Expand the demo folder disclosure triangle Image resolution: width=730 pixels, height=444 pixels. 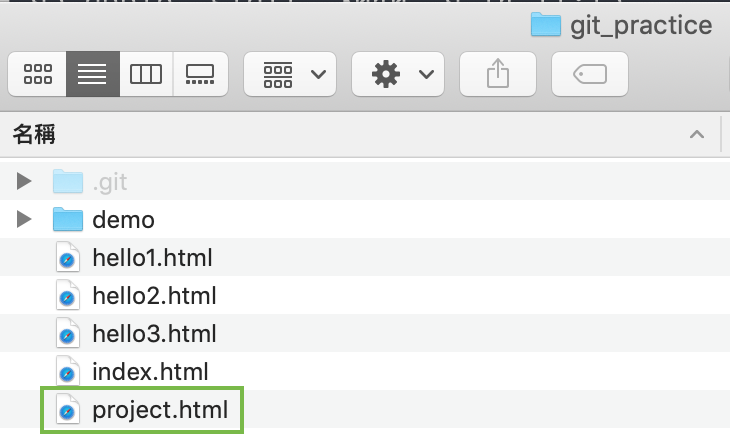(24, 219)
